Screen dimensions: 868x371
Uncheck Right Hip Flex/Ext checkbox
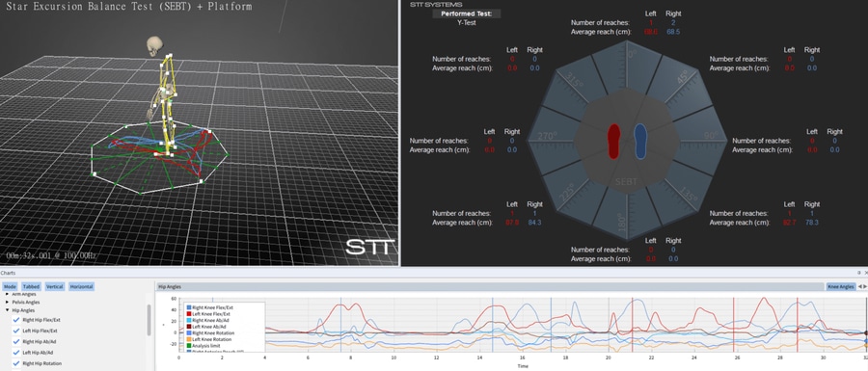(x=16, y=320)
